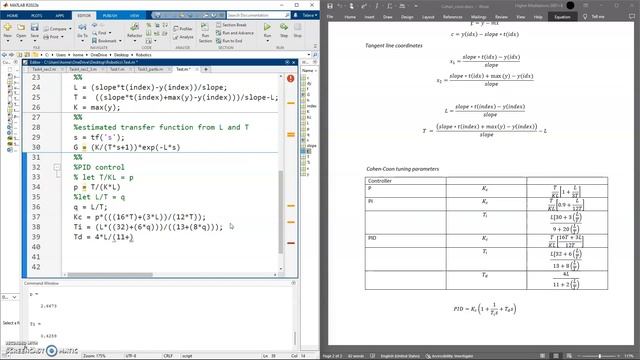Expand the Compare dropdown arrow

pyautogui.click(x=70, y=29)
